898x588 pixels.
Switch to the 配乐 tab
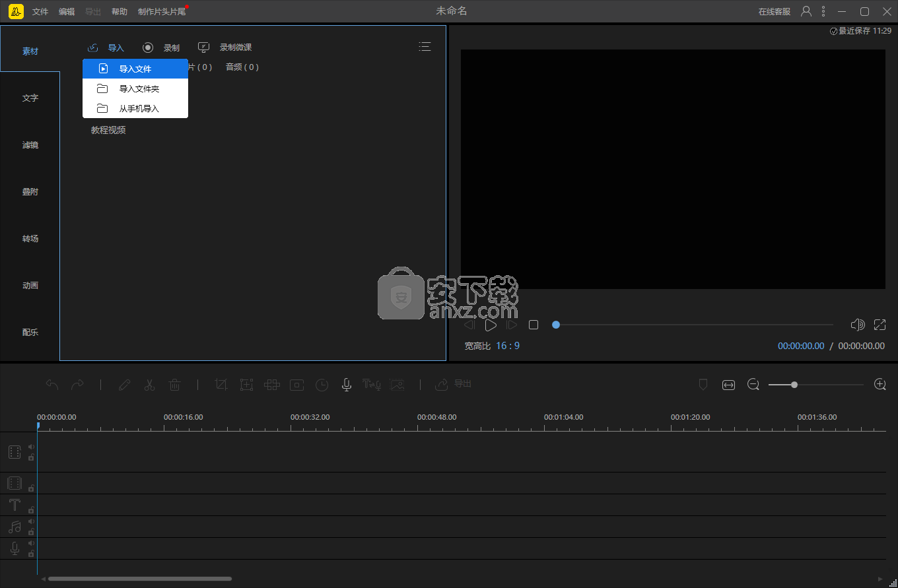coord(30,332)
